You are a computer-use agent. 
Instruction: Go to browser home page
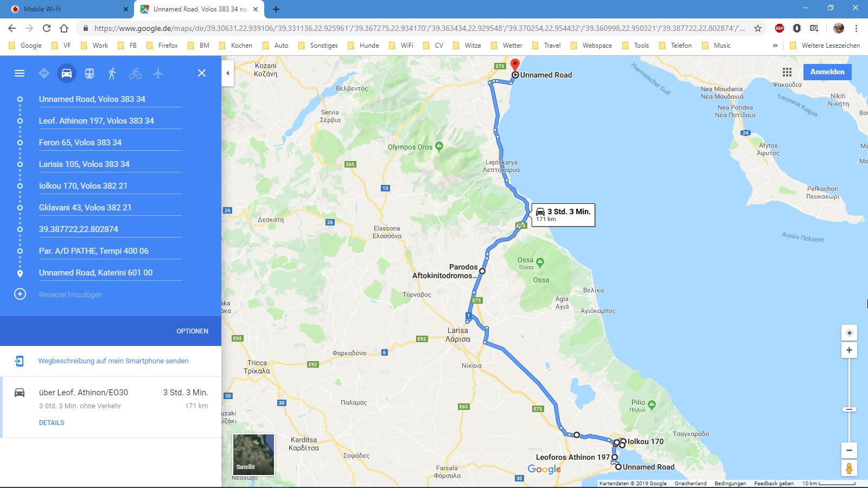pyautogui.click(x=64, y=28)
